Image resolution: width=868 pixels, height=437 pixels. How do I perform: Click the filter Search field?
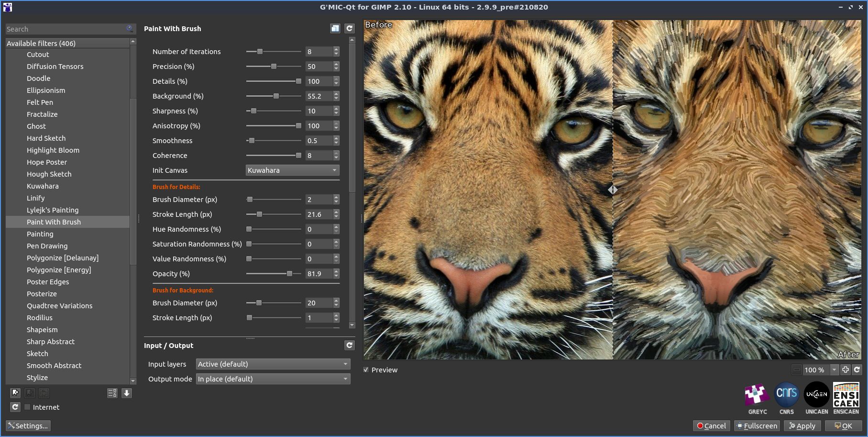click(65, 29)
